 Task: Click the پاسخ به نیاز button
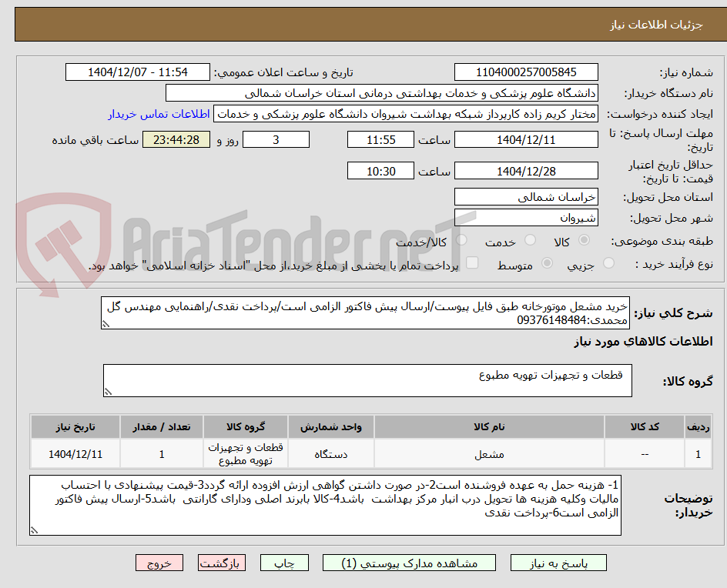[558, 563]
